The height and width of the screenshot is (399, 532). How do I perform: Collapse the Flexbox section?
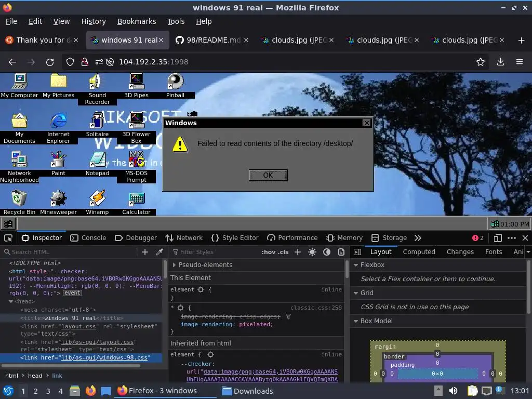356,264
